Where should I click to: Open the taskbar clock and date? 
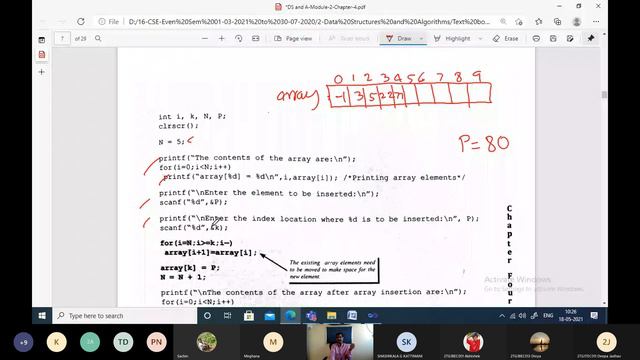(571, 316)
